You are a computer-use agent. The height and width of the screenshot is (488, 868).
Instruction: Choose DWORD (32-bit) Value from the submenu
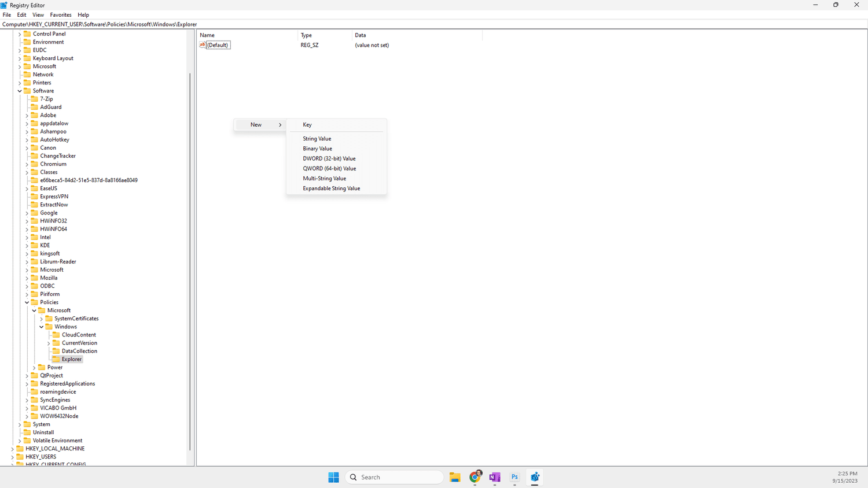[329, 158]
